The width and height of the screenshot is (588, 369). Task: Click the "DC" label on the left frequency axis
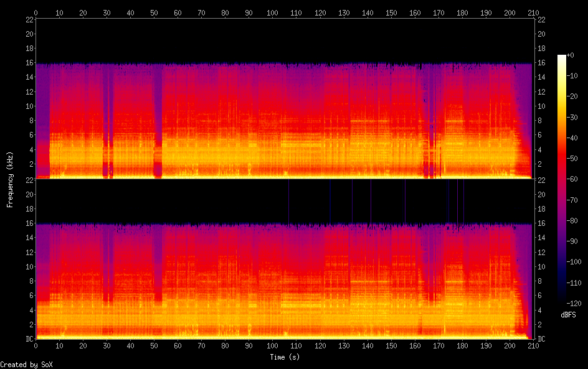click(30, 339)
